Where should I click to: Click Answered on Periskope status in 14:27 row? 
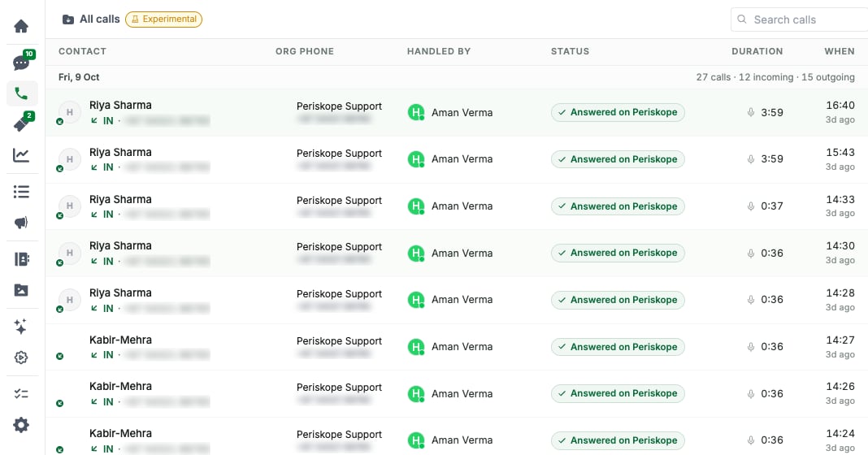pos(618,347)
